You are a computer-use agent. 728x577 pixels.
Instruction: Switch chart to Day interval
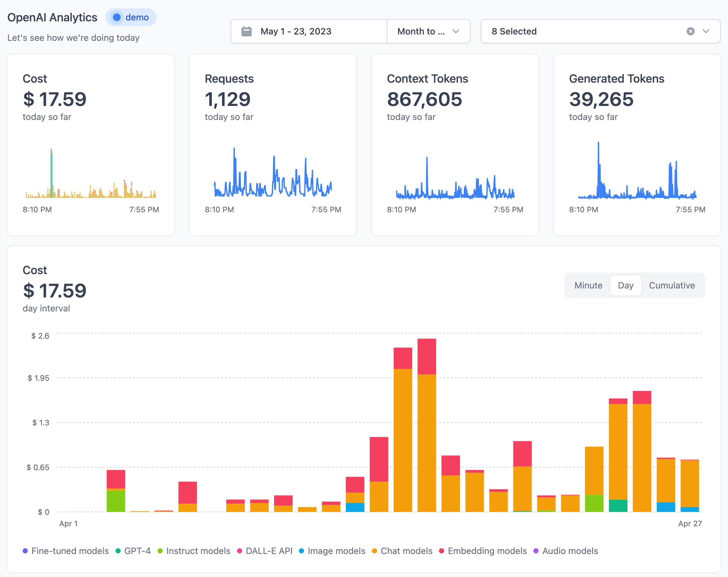626,285
